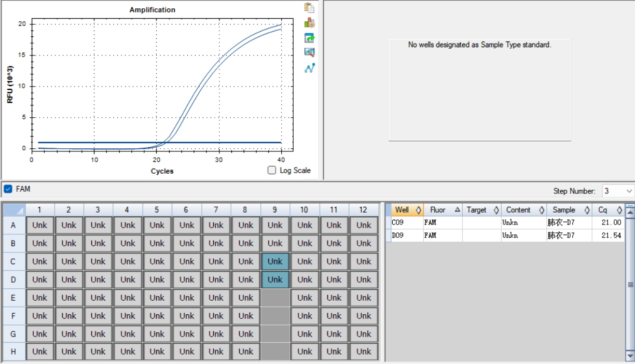Copy the amplification chart to clipboard

click(x=310, y=8)
